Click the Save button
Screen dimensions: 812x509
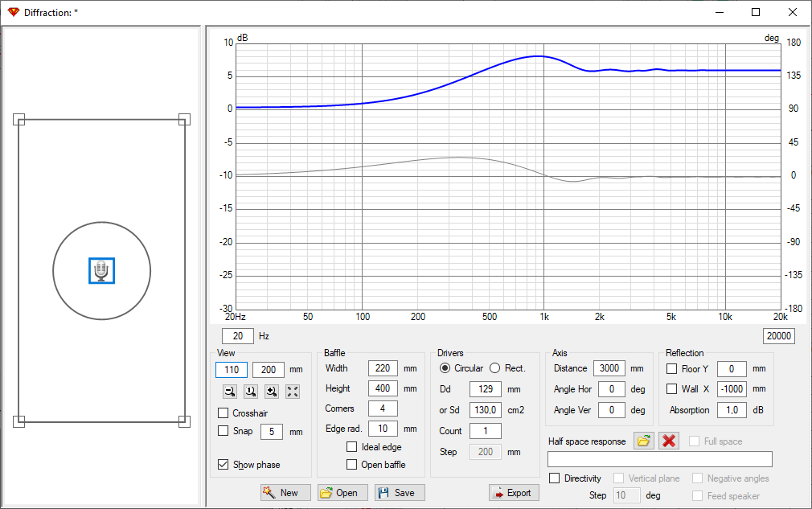tap(400, 492)
